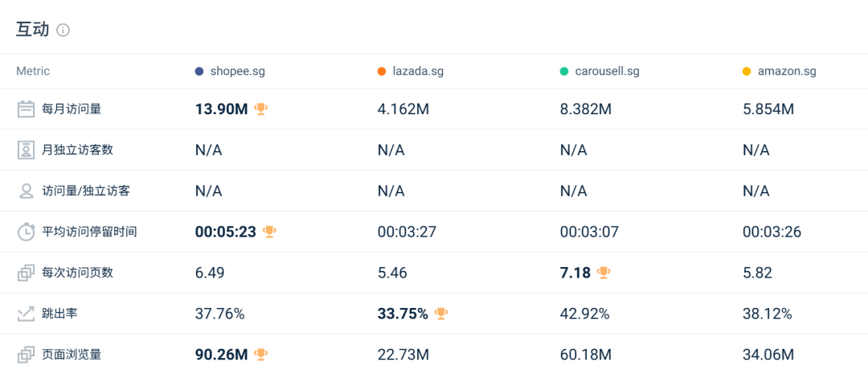Image resolution: width=868 pixels, height=370 pixels.
Task: Click the 37.76% bounce rate value
Action: 219,314
